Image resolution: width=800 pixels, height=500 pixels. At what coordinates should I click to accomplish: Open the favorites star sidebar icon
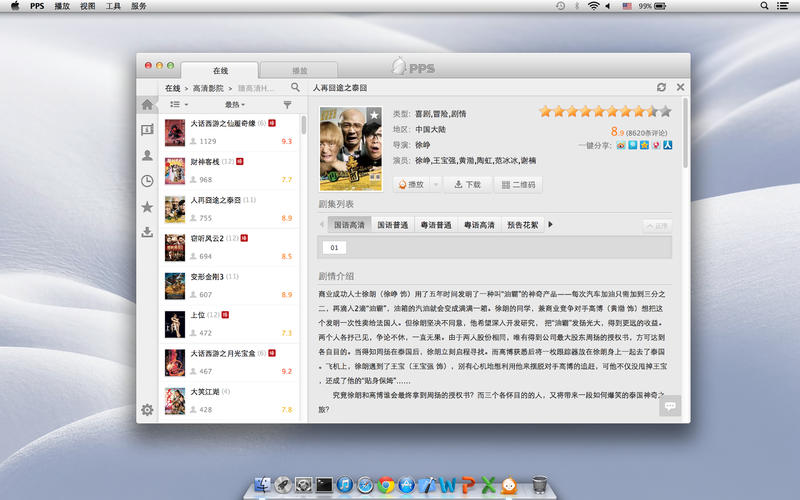pyautogui.click(x=147, y=207)
